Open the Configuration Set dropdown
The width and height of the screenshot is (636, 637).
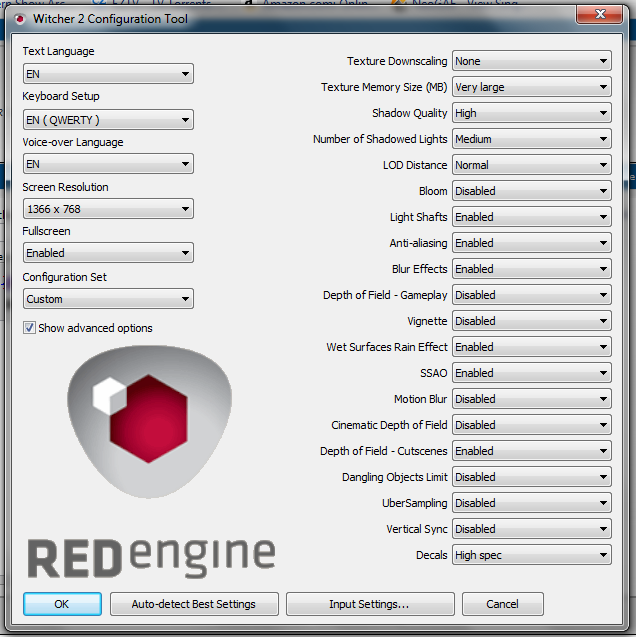click(108, 299)
